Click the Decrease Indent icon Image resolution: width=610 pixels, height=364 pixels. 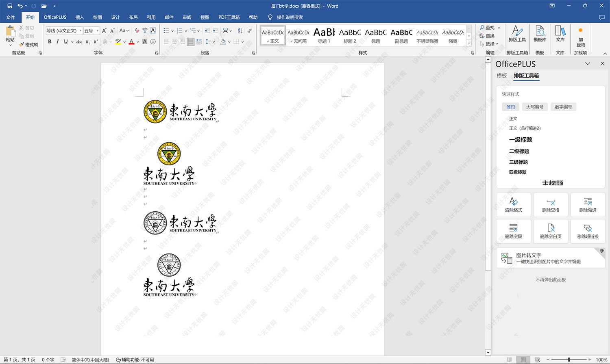pos(207,30)
